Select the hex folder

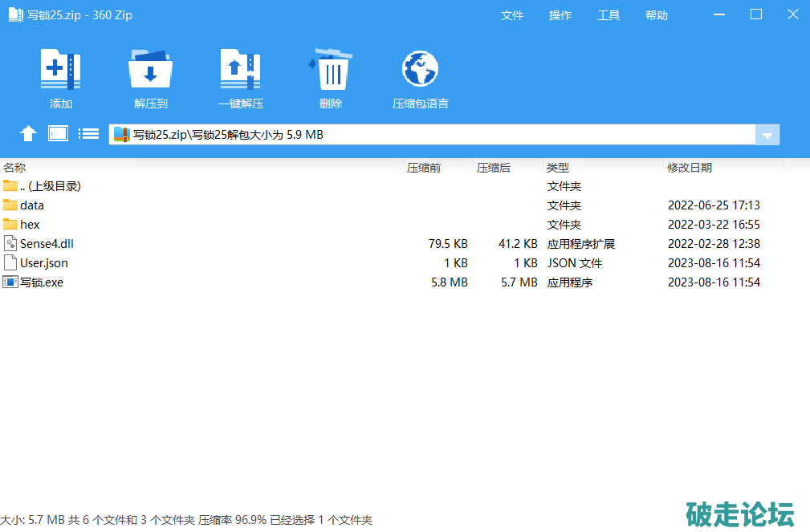[x=30, y=225]
